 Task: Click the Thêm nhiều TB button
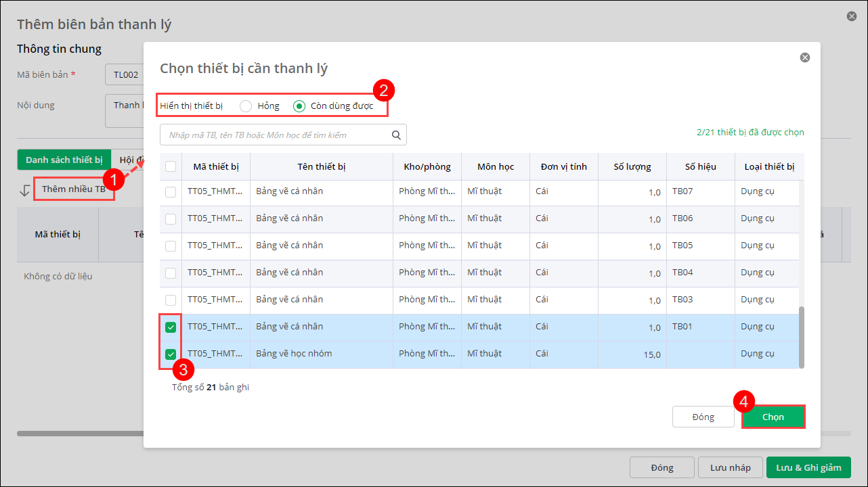click(x=73, y=189)
